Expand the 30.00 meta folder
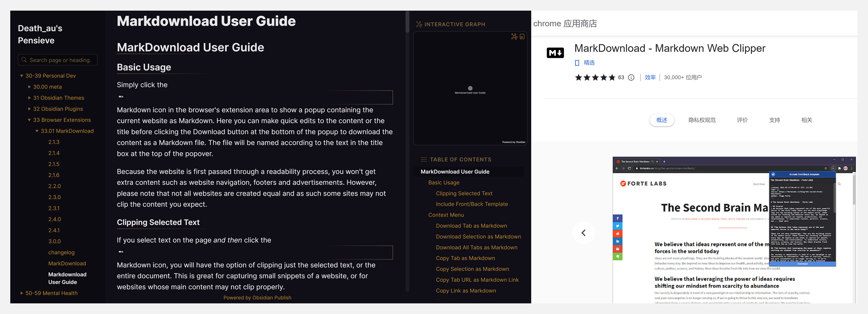Screen dimensions: 868x314 29,87
